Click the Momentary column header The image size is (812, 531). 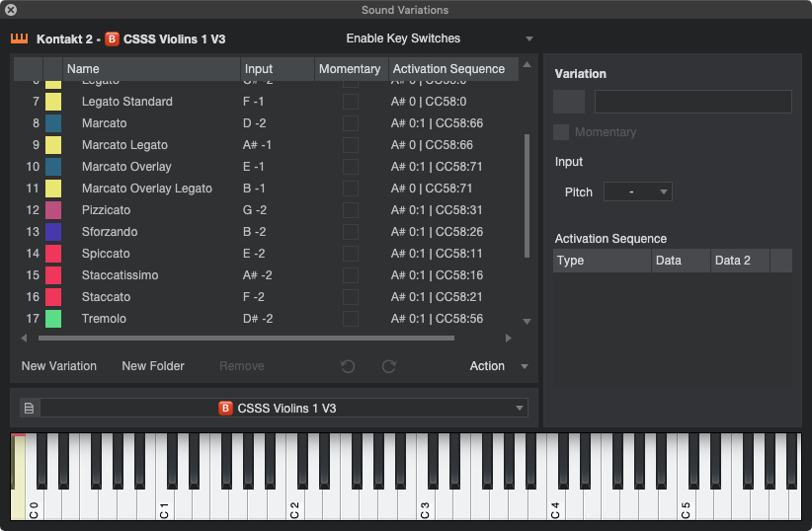click(351, 69)
